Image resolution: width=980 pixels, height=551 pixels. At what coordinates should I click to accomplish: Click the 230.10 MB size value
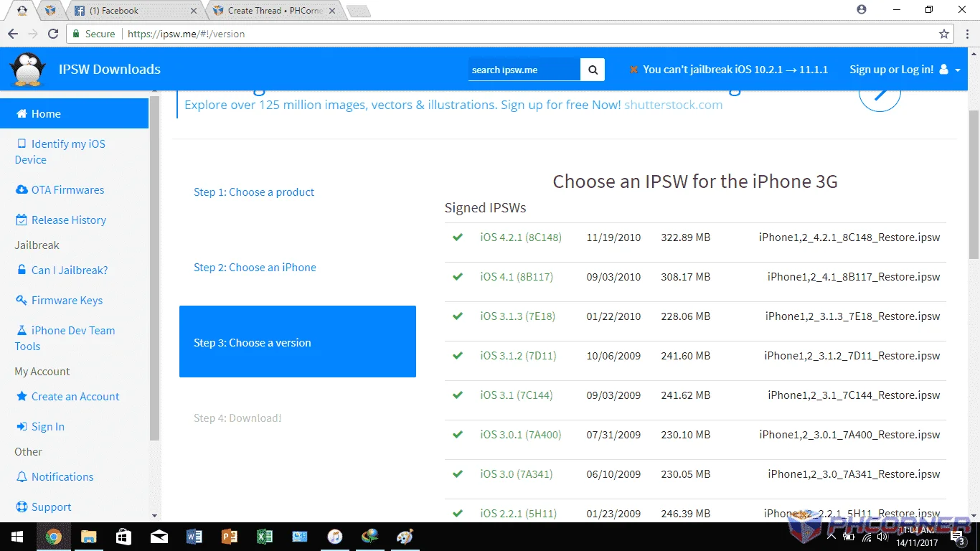(686, 435)
